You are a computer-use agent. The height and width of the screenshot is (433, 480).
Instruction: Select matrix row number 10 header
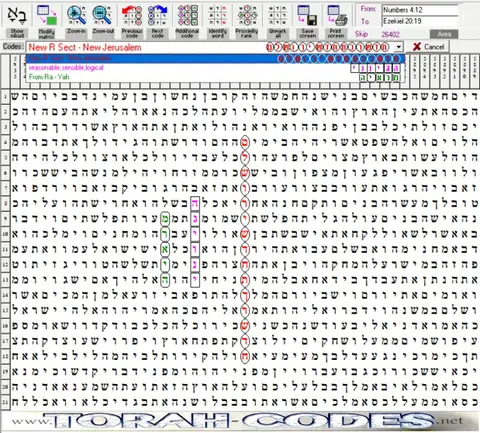click(5, 234)
